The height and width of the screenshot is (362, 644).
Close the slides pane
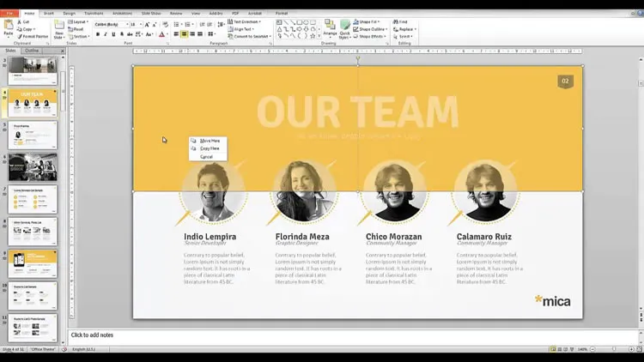tap(63, 51)
